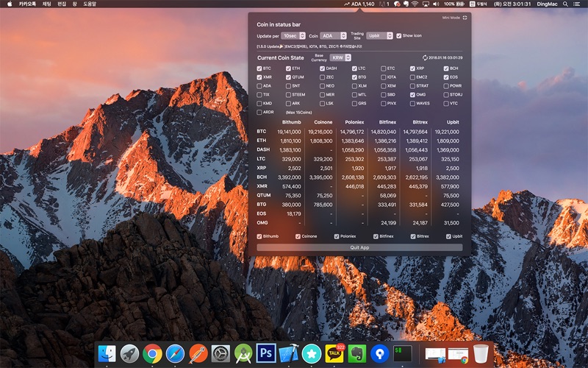
Task: Enable the IOTA coin checkbox
Action: [x=383, y=77]
